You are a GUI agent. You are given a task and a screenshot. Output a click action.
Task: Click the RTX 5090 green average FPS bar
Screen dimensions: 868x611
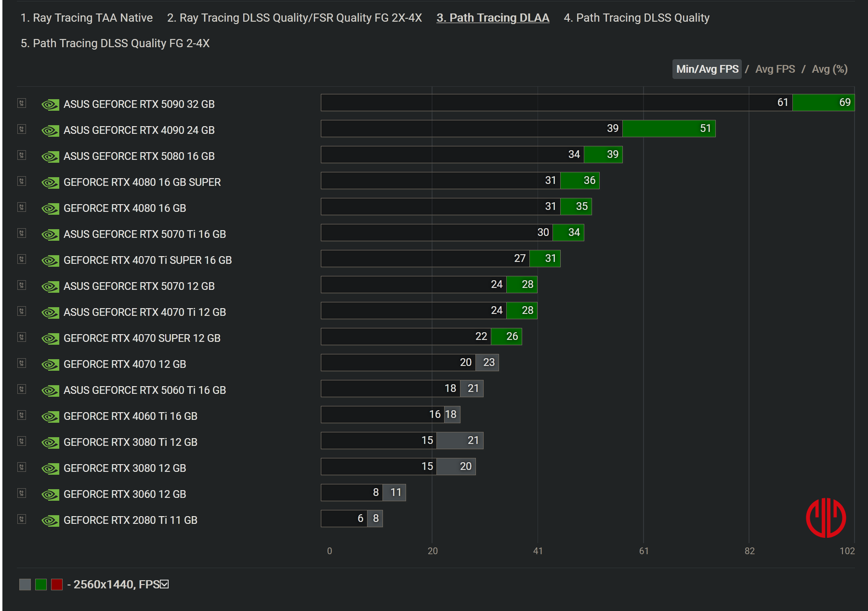pos(823,103)
